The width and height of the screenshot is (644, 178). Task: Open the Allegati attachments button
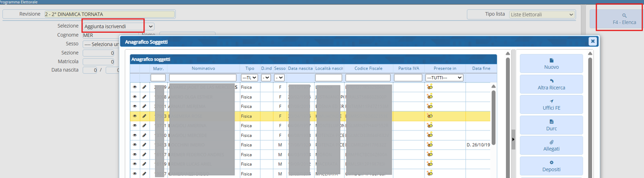pyautogui.click(x=551, y=145)
